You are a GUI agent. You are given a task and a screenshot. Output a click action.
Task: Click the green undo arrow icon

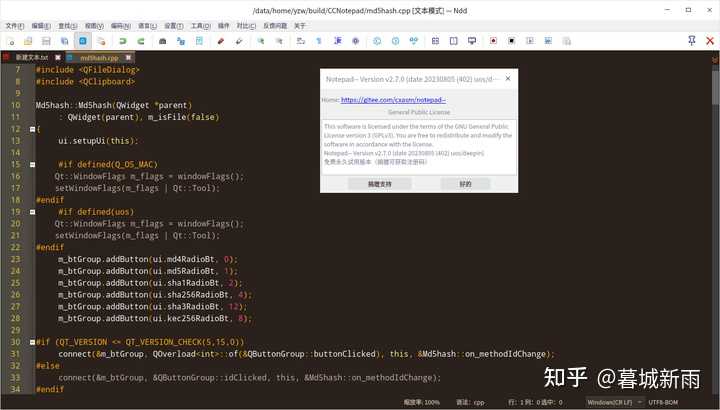(123, 41)
